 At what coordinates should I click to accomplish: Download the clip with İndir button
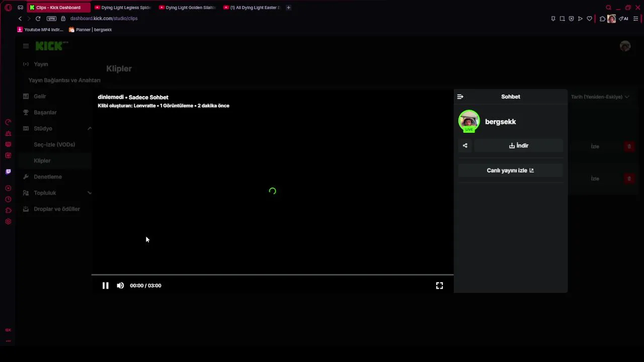point(518,146)
